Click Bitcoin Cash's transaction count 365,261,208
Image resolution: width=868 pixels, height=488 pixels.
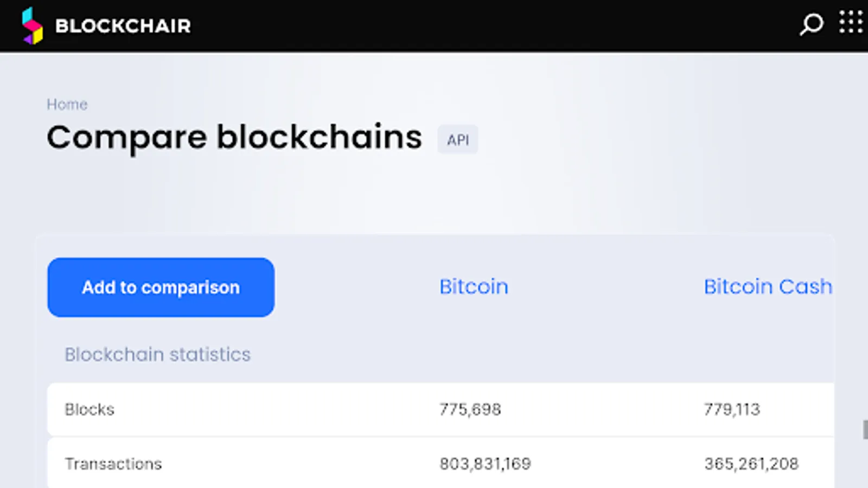pos(751,464)
